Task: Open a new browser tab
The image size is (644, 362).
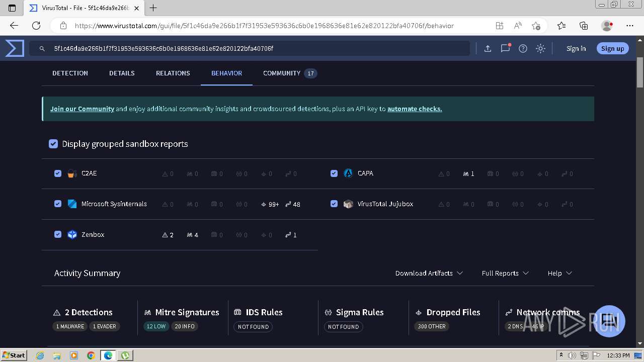Action: [153, 8]
